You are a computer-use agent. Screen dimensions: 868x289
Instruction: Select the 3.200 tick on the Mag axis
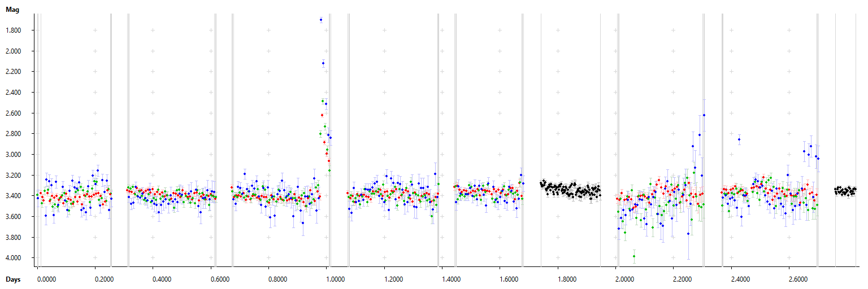(x=14, y=176)
